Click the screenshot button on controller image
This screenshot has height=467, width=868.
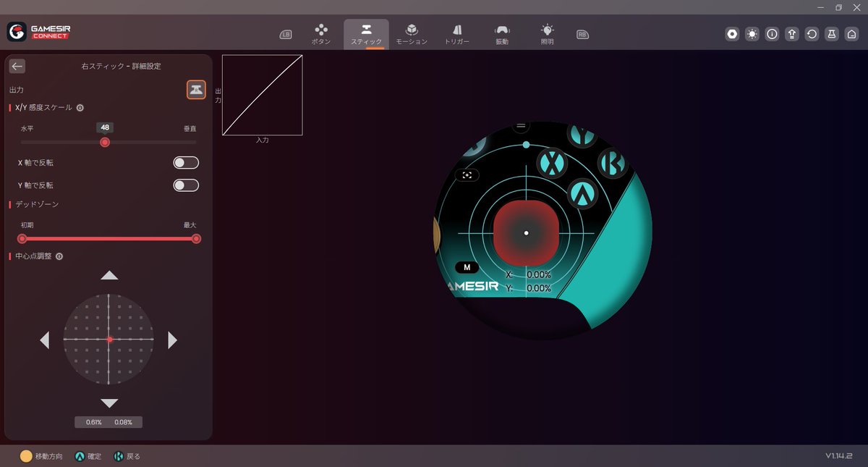click(x=467, y=175)
